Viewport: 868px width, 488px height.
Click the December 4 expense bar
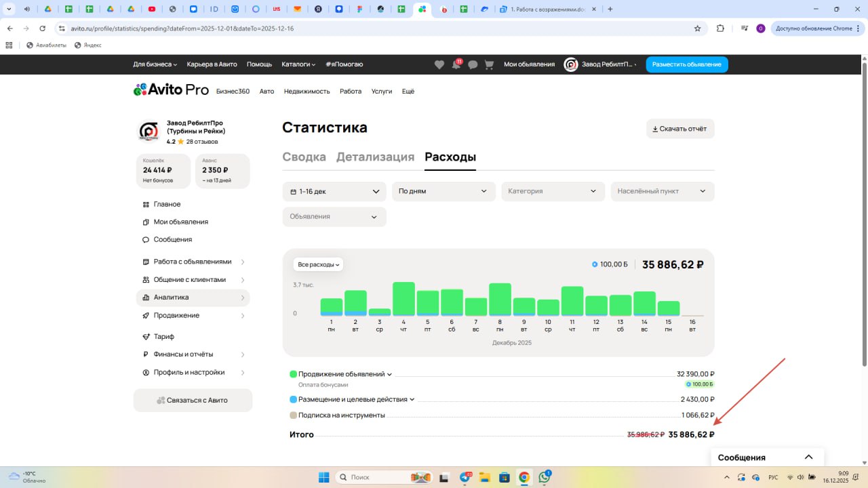[403, 299]
